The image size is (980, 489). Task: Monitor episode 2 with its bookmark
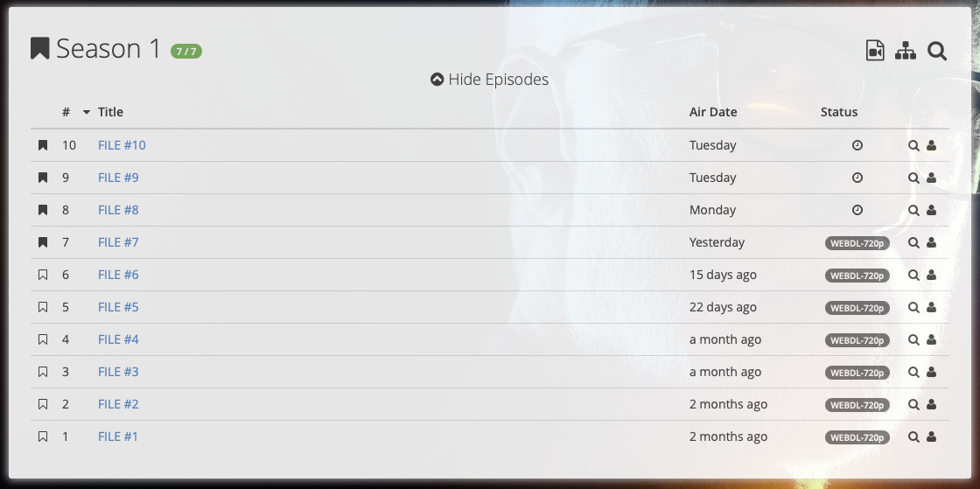tap(43, 404)
